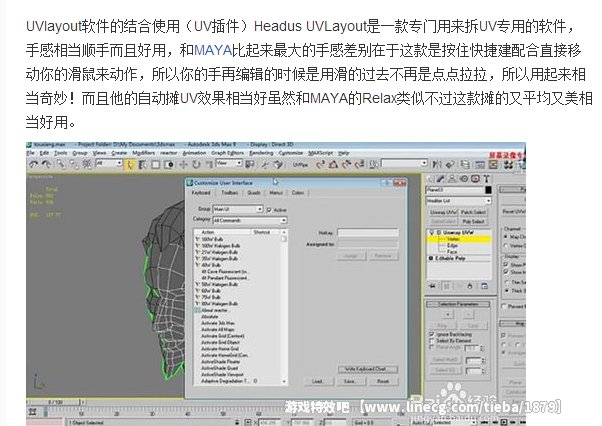Select the Select and Link chain icon
602x426 pixels.
61,164
